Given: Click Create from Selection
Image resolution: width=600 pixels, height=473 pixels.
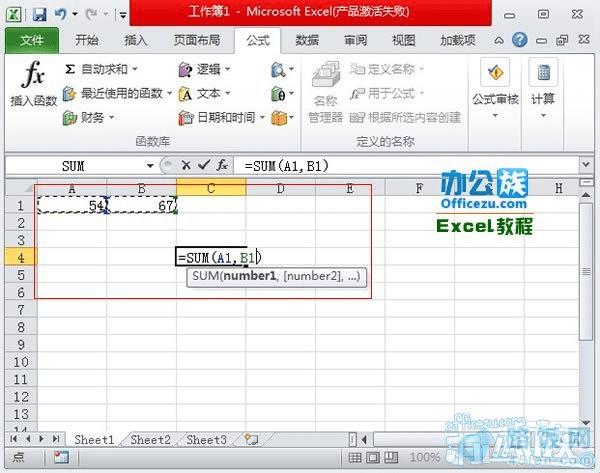Looking at the screenshot, I should coord(405,117).
